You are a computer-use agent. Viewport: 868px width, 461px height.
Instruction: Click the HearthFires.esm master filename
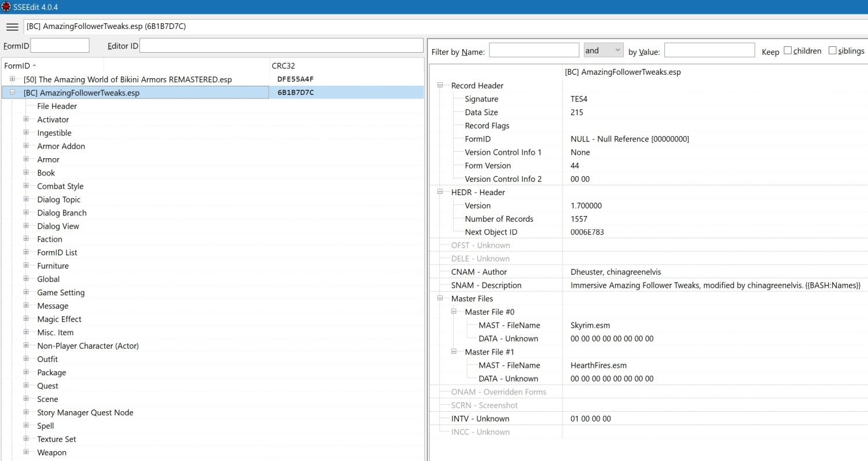coord(598,365)
